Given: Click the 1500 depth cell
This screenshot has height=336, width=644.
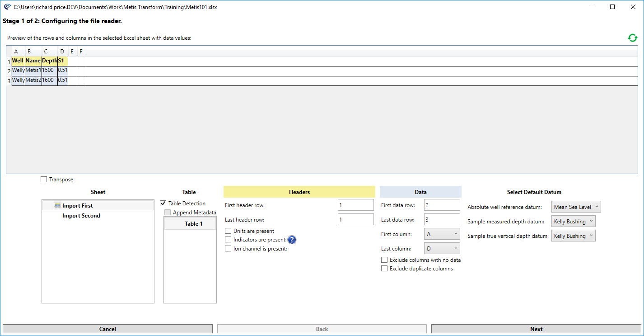Looking at the screenshot, I should [50, 71].
